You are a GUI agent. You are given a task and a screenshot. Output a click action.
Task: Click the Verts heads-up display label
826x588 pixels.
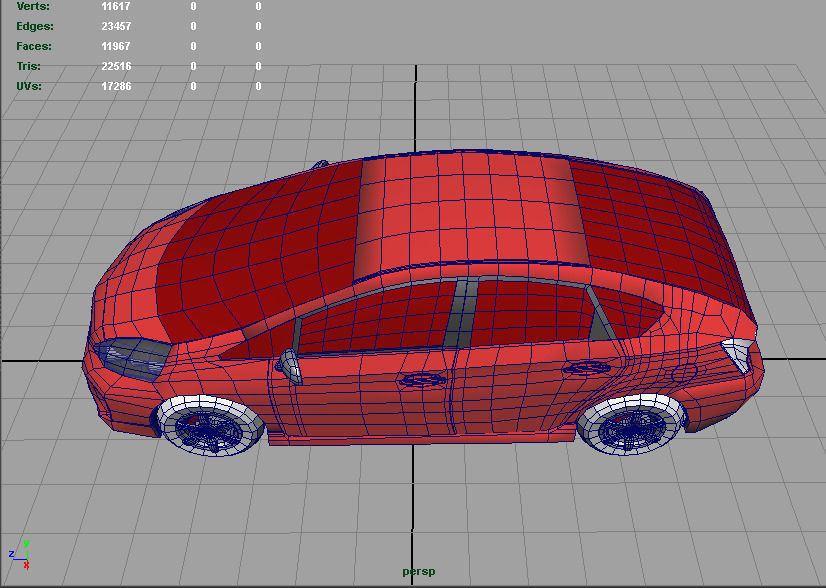click(x=34, y=7)
